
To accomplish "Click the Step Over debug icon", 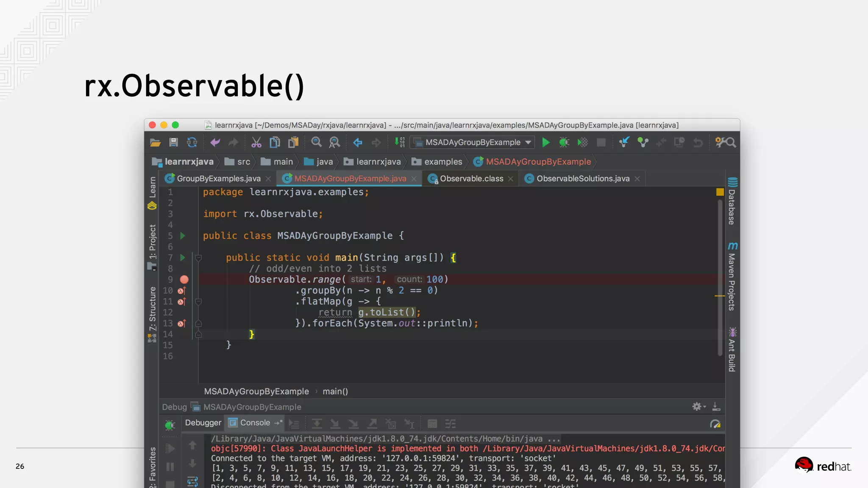I will click(x=317, y=424).
